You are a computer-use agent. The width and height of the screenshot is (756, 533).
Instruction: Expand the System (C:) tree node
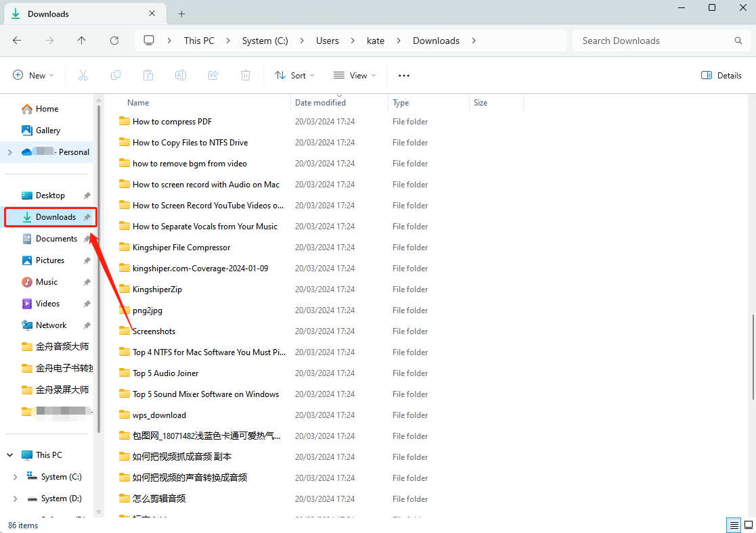15,477
